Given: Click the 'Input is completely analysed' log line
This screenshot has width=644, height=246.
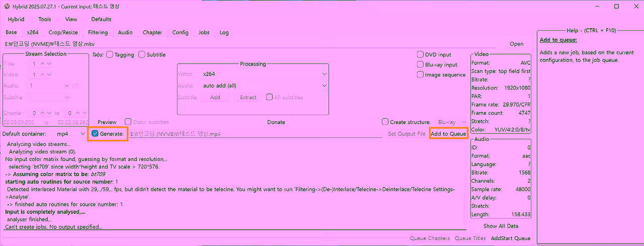Looking at the screenshot, I should [45, 212].
